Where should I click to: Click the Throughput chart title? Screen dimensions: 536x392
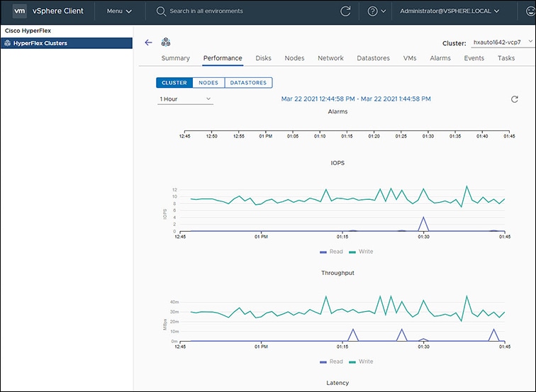[x=337, y=273]
